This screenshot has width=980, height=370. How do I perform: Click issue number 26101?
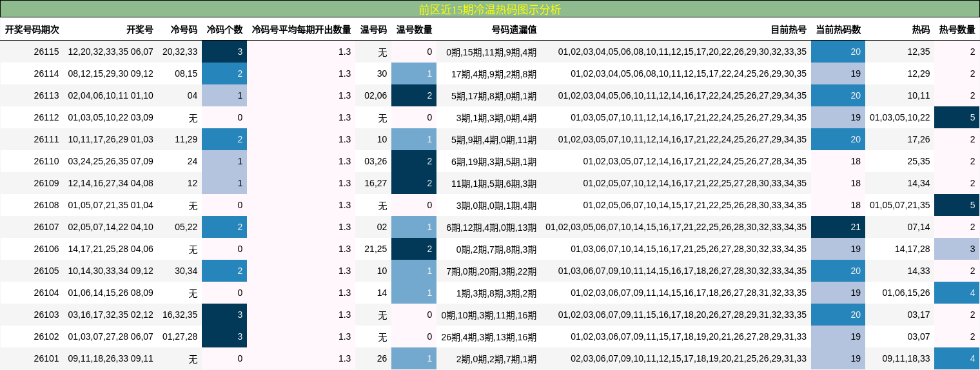pos(46,358)
